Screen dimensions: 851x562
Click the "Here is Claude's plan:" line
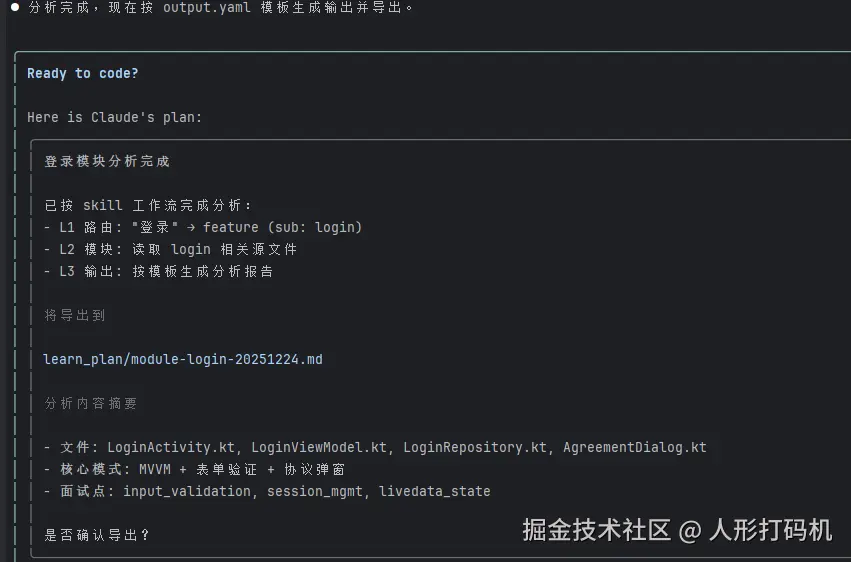pos(115,117)
